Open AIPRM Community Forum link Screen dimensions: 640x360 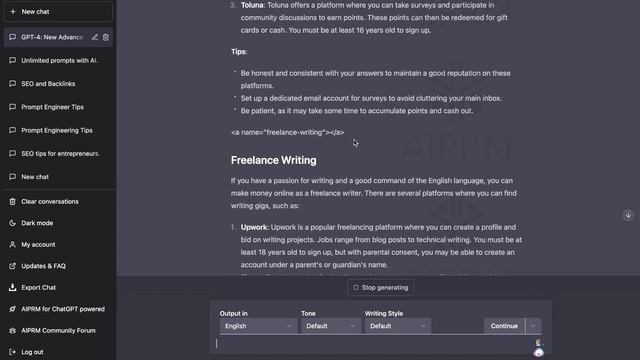click(x=58, y=331)
